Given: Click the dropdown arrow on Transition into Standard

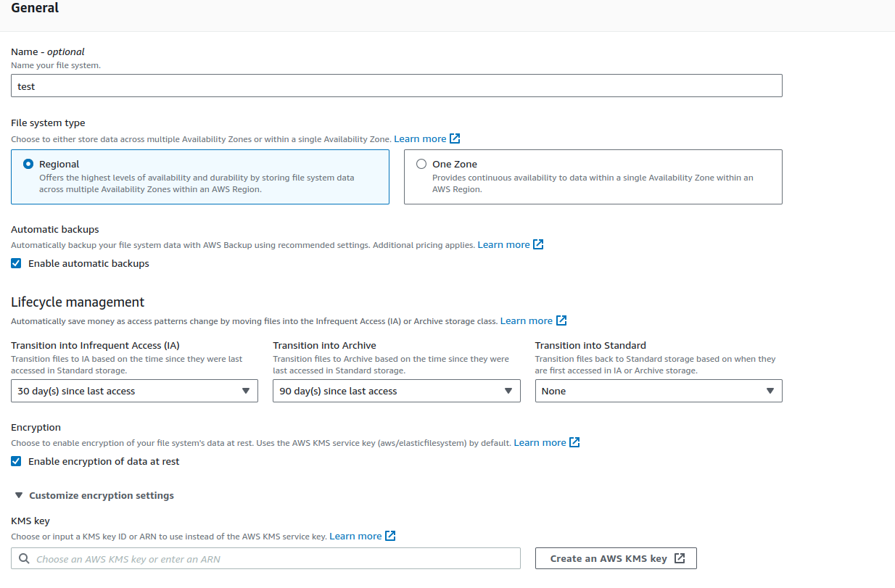Looking at the screenshot, I should [x=771, y=390].
